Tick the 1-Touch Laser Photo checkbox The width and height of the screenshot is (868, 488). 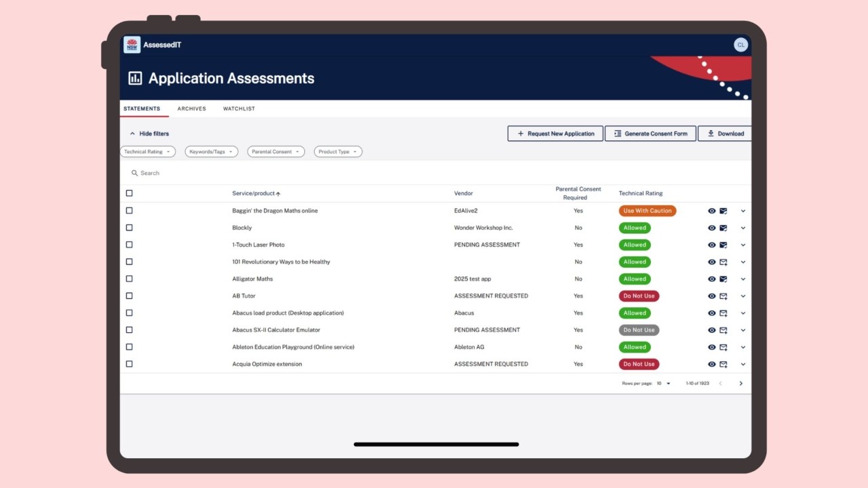point(130,245)
